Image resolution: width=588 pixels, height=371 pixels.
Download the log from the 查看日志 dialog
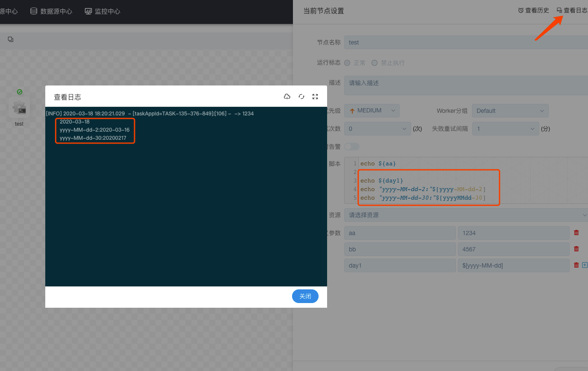click(287, 97)
